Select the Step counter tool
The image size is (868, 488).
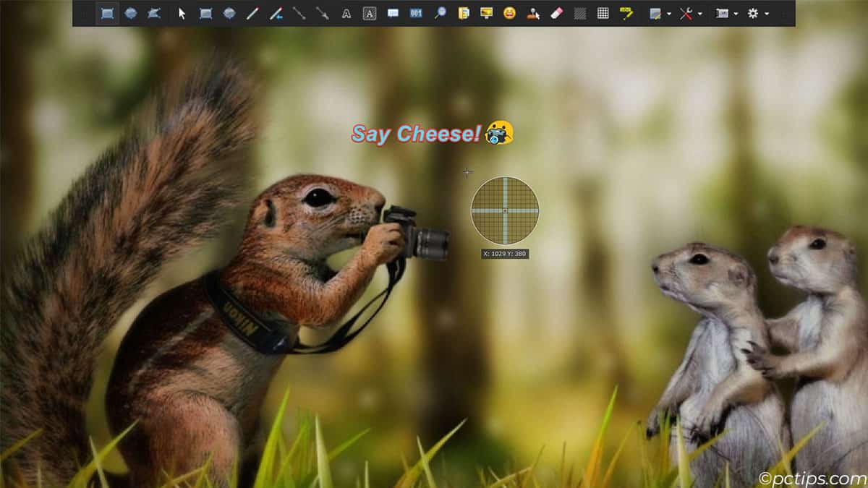[417, 12]
